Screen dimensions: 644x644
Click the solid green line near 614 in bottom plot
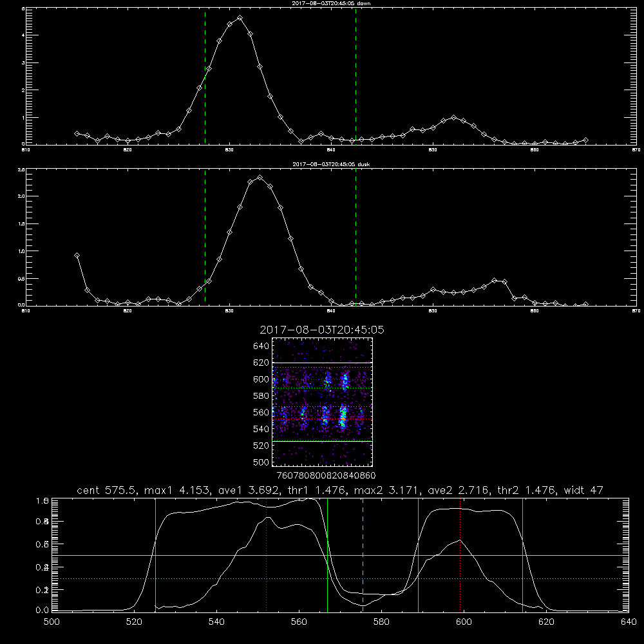pos(522,555)
